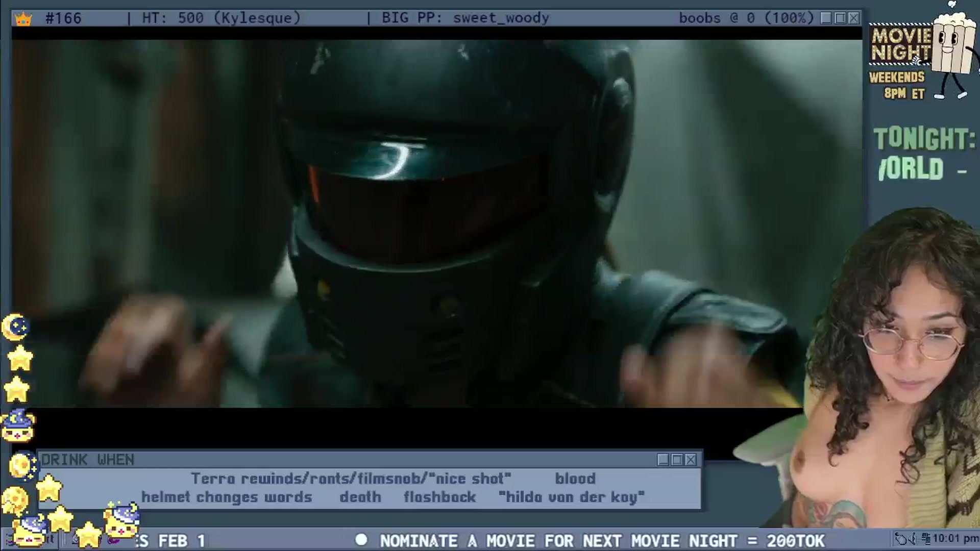The width and height of the screenshot is (980, 551).
Task: Minimize the top movie player window
Action: pyautogui.click(x=826, y=18)
